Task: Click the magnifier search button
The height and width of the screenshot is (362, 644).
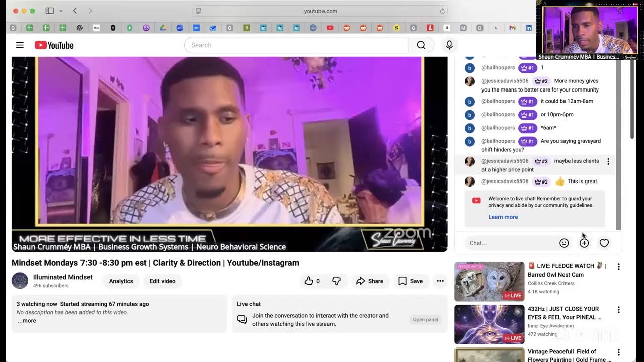Action: (421, 45)
